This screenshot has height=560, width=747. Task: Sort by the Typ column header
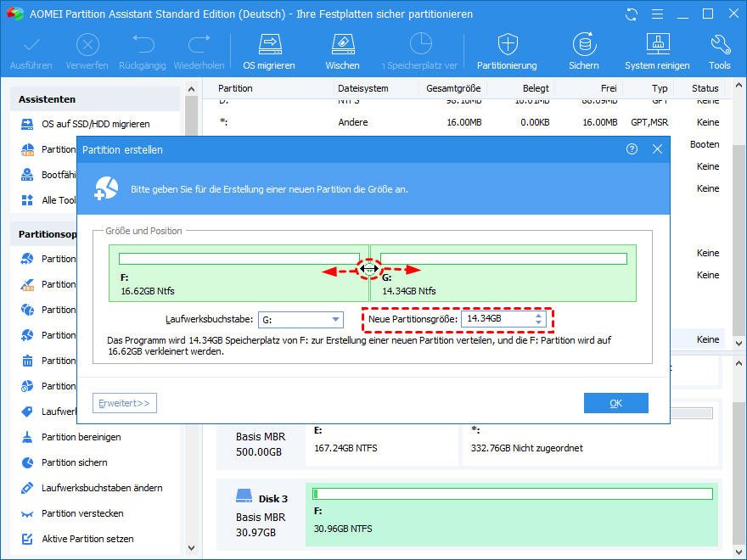(660, 88)
